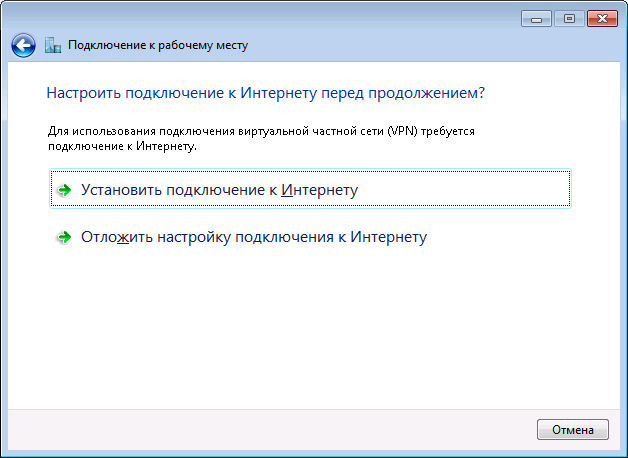Minimize the wizard window
Screen dimensions: 628x458
(x=536, y=18)
